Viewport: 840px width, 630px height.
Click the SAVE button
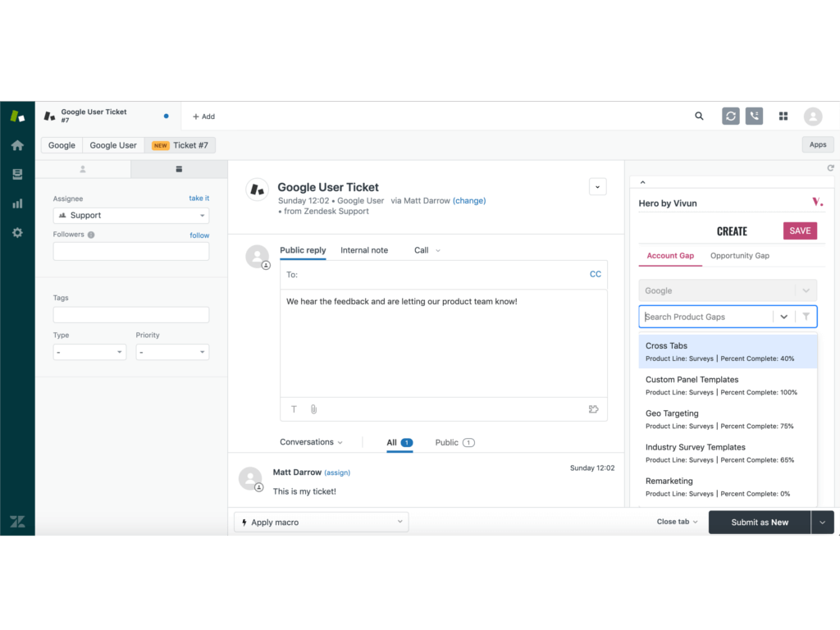click(800, 231)
